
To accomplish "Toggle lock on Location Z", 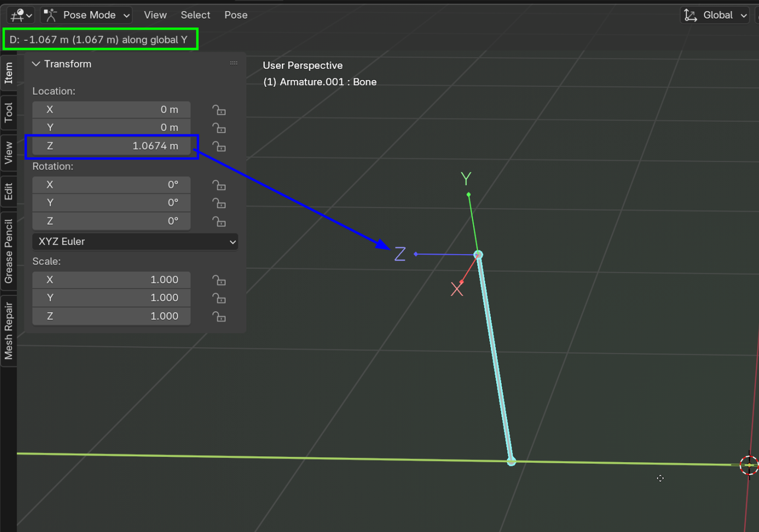I will click(x=219, y=146).
